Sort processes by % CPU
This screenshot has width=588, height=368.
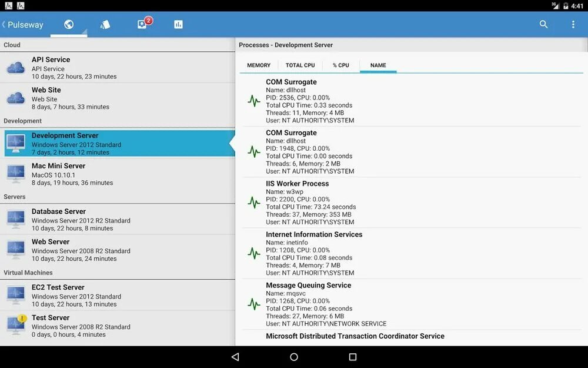tap(340, 65)
